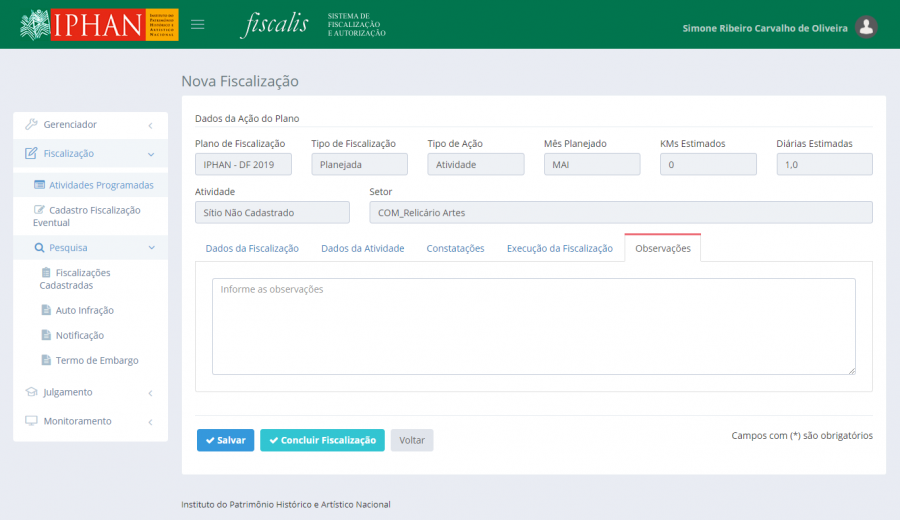Screen dimensions: 900x520
Task: Click the hamburger menu icon in header
Action: point(198,24)
